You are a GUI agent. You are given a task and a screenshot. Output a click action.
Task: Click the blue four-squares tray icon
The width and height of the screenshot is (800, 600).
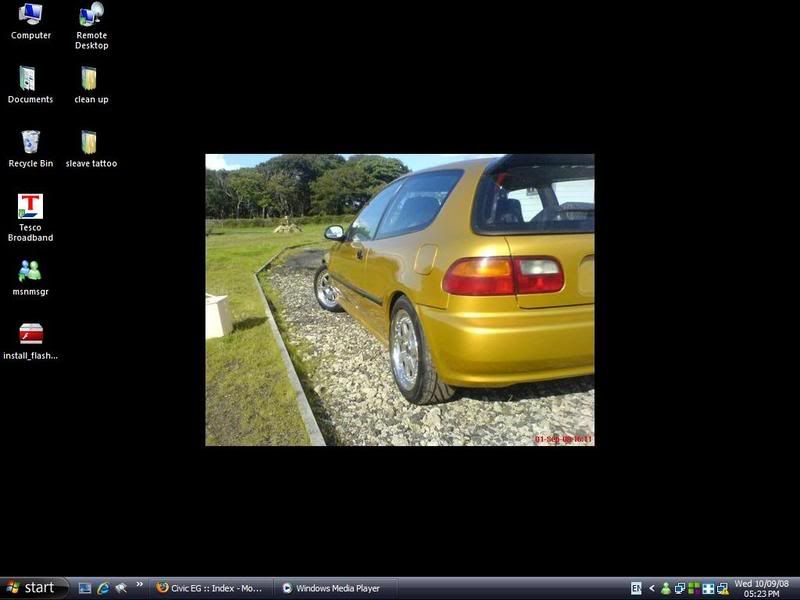708,589
